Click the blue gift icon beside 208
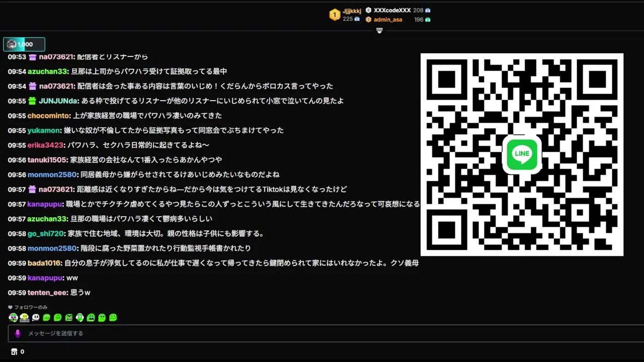The width and height of the screenshot is (644, 362). coord(428,10)
